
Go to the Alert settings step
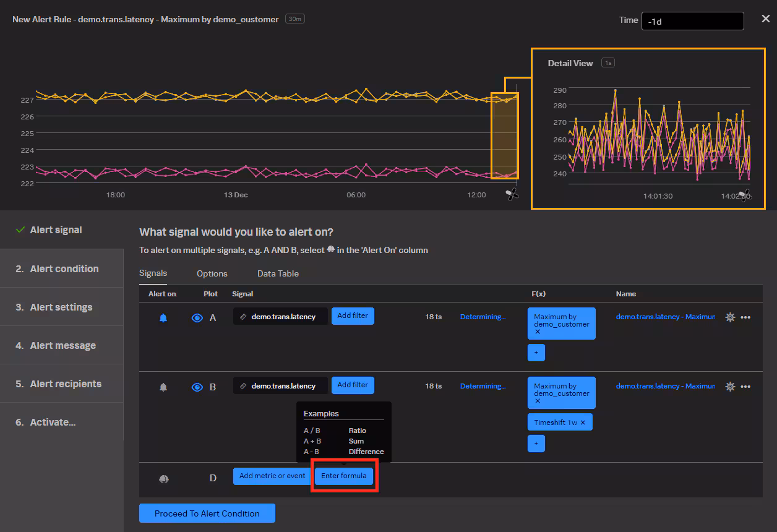[61, 307]
